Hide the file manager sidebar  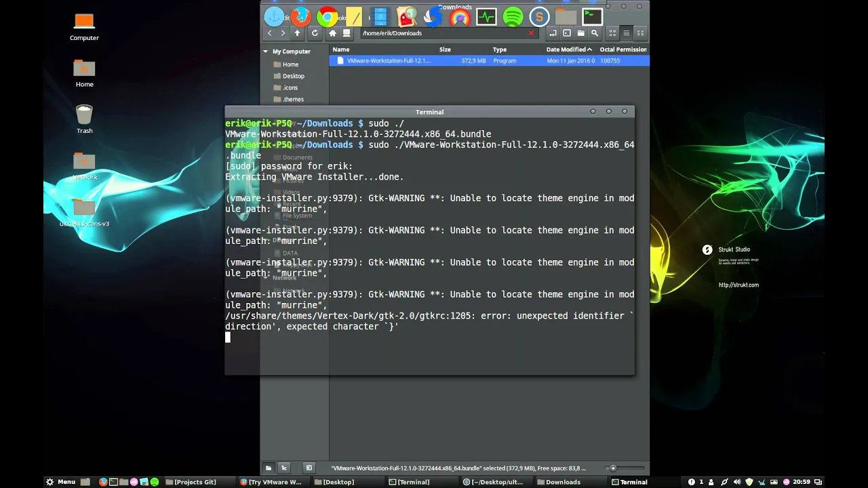point(309,468)
